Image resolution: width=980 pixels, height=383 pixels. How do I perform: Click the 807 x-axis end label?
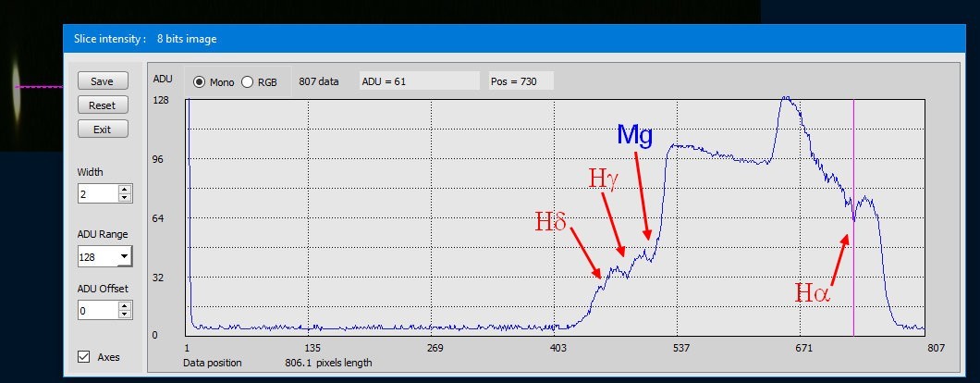coord(935,348)
